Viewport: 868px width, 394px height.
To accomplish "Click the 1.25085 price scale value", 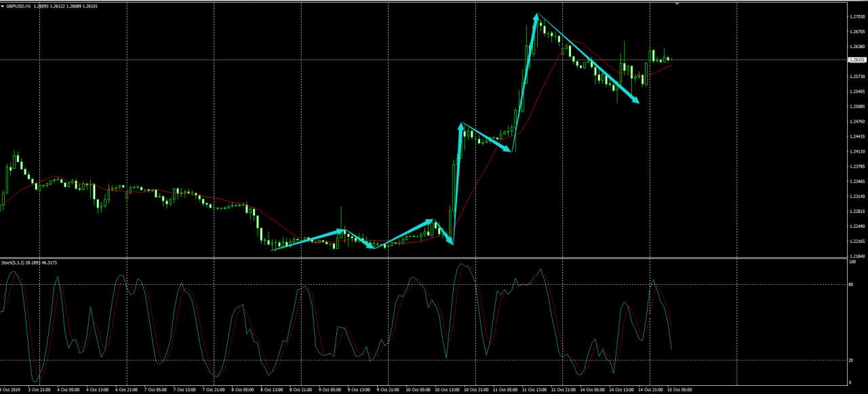I will pyautogui.click(x=856, y=106).
